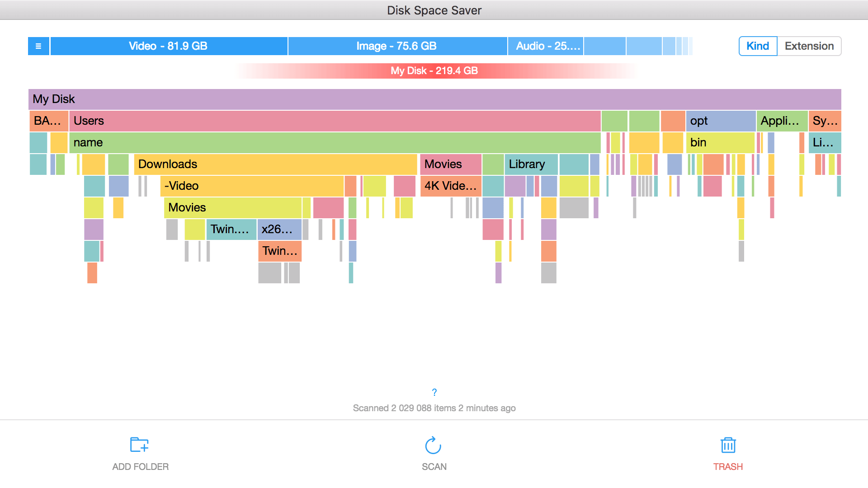Select the 4K Video block
The image size is (868, 488).
pos(450,186)
